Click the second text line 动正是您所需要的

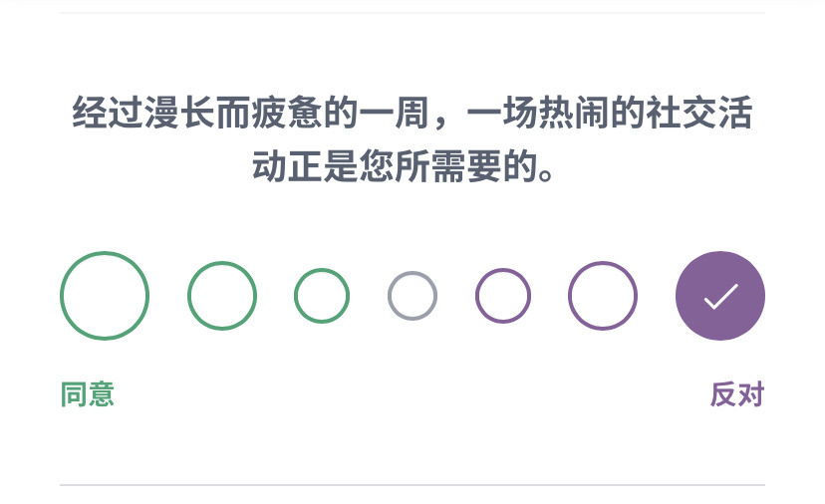(x=403, y=166)
